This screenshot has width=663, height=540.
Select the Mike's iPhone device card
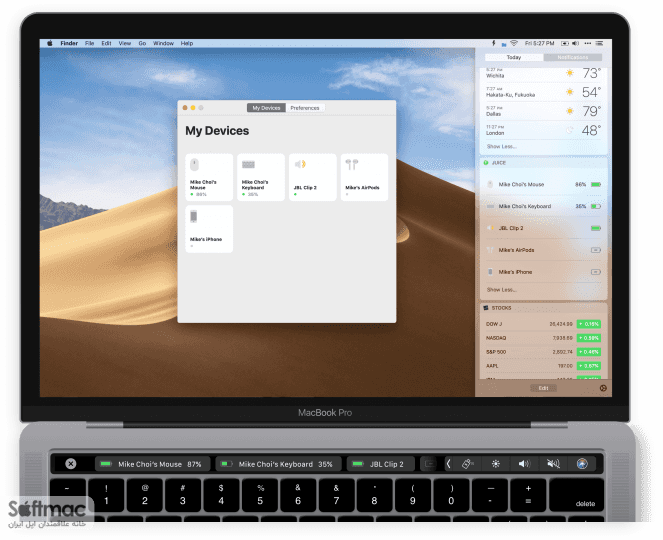click(209, 229)
